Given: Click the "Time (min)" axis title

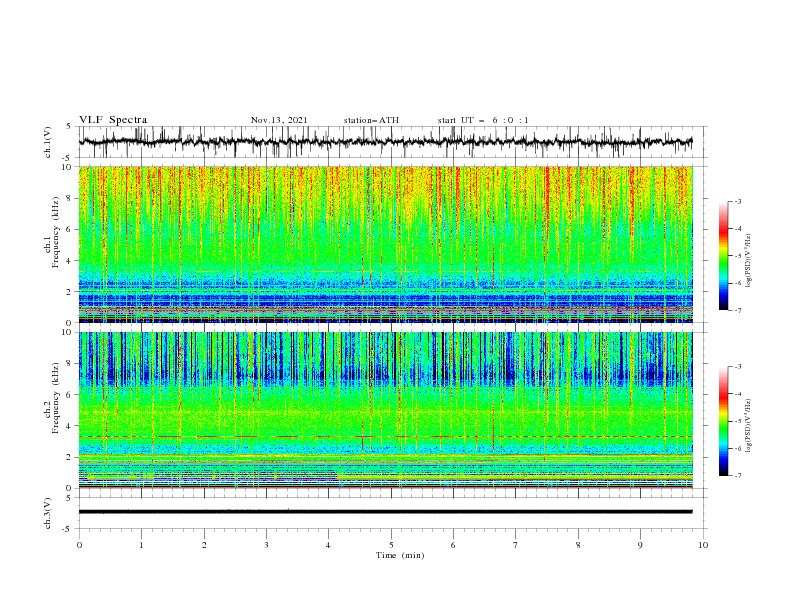Looking at the screenshot, I should coord(400,555).
